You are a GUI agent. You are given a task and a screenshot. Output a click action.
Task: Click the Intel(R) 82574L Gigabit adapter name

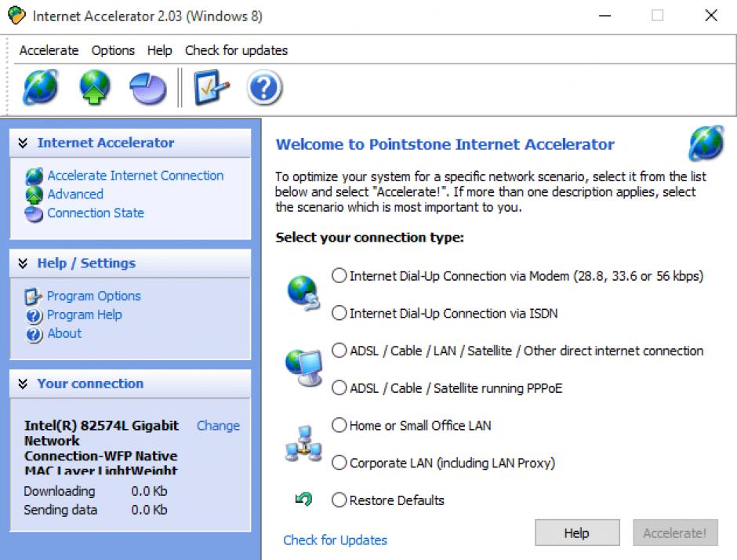(101, 448)
